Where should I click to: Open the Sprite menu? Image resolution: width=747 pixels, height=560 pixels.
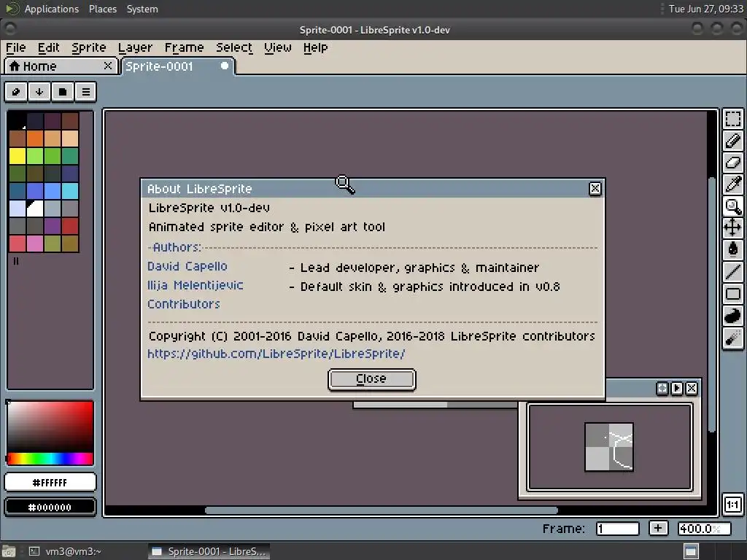[89, 47]
